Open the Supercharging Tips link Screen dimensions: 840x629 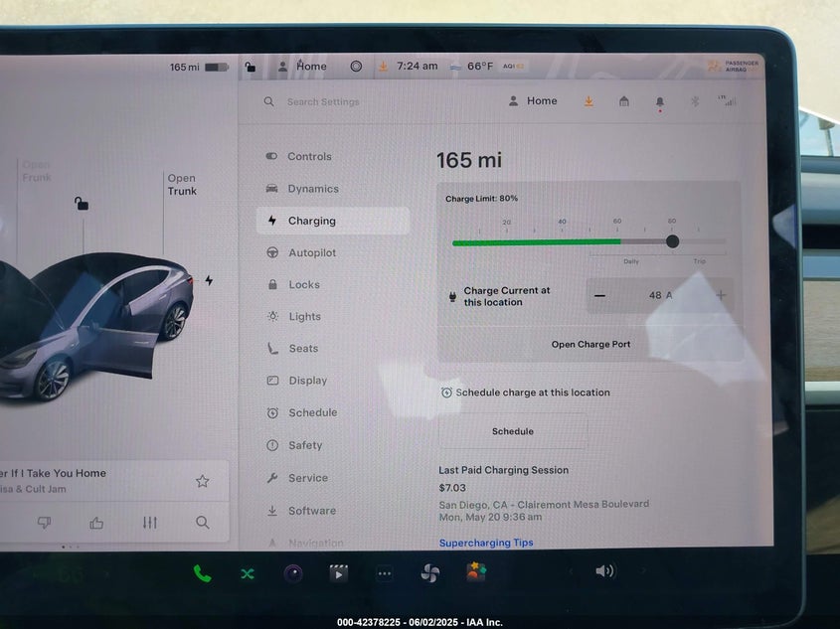pyautogui.click(x=486, y=543)
